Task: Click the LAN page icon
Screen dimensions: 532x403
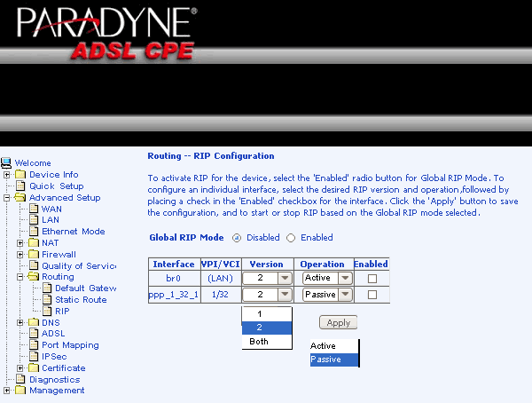Action: (34, 220)
